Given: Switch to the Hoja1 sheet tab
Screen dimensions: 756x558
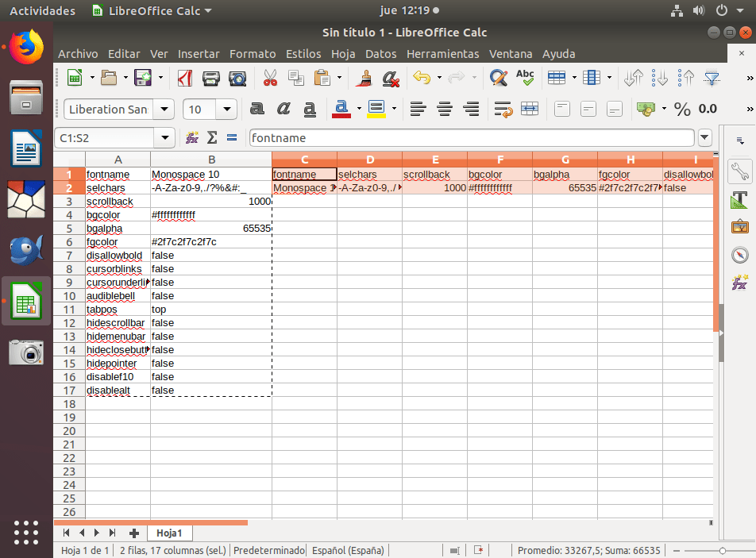Looking at the screenshot, I should [x=169, y=533].
